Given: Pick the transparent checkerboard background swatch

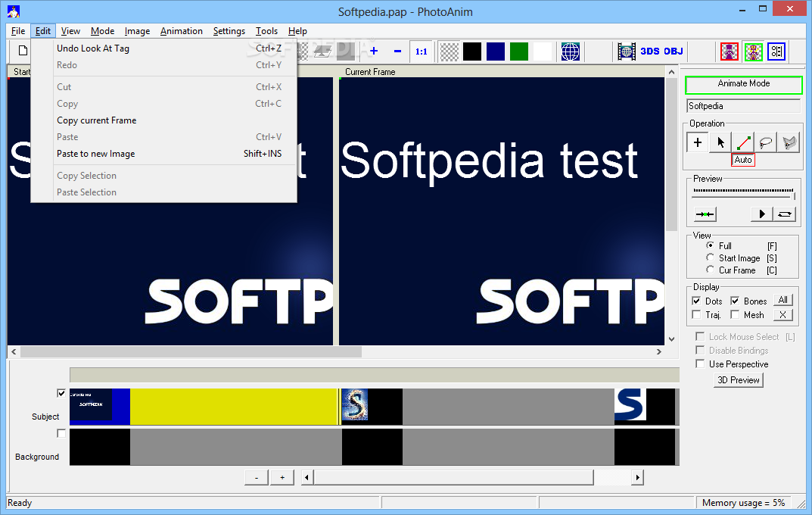Looking at the screenshot, I should click(449, 51).
